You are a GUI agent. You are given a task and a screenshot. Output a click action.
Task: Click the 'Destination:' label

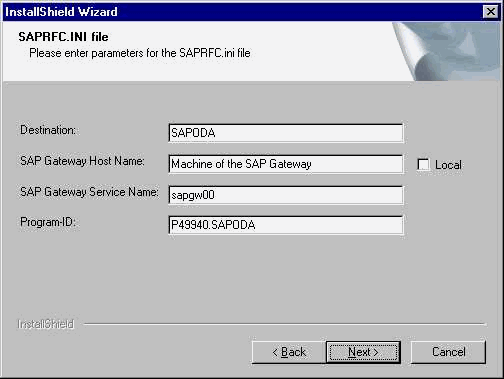(x=48, y=130)
